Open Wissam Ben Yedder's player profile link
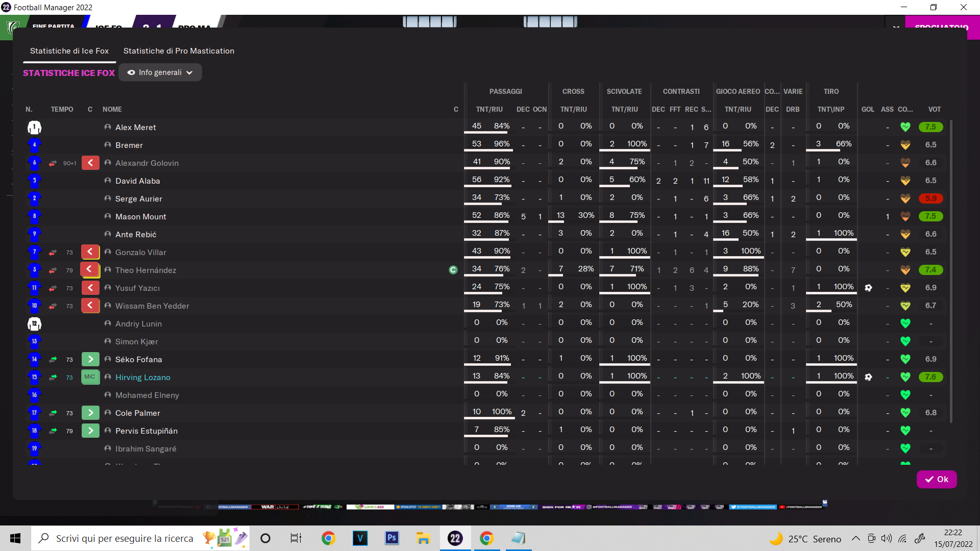Viewport: 980px width, 551px height. click(152, 306)
